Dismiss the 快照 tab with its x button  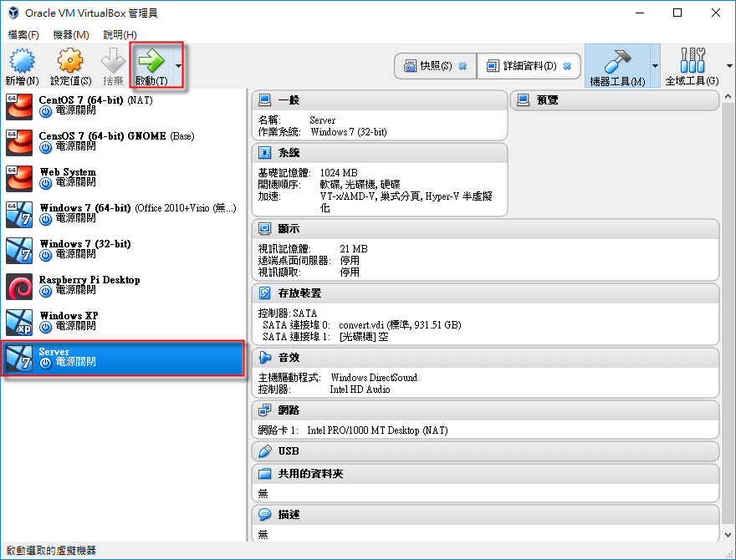(x=463, y=66)
